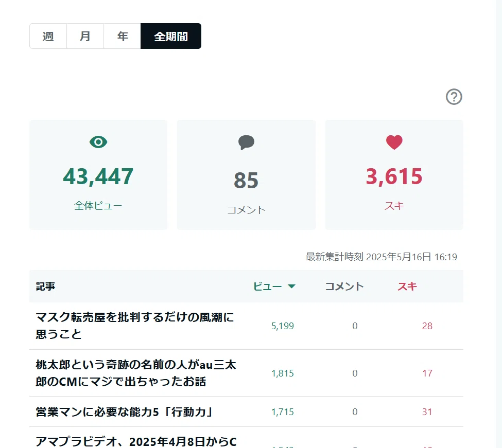
Task: Click the 85 comments count
Action: coord(246,181)
